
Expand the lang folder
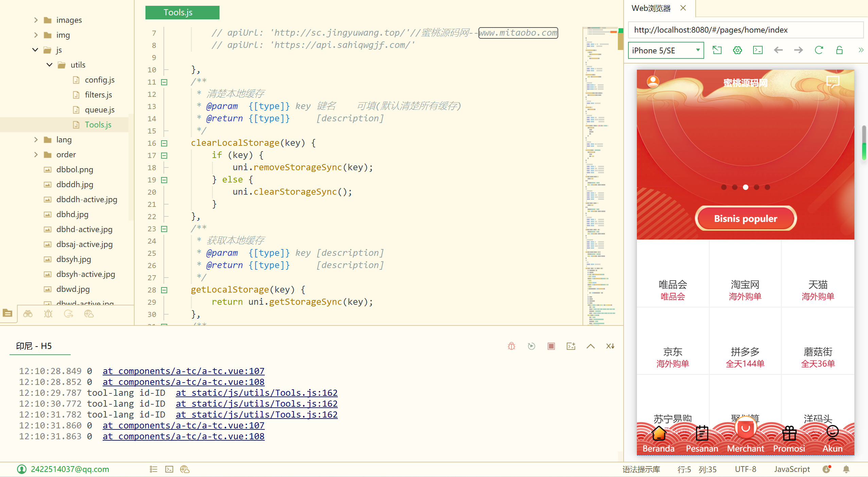(x=36, y=140)
